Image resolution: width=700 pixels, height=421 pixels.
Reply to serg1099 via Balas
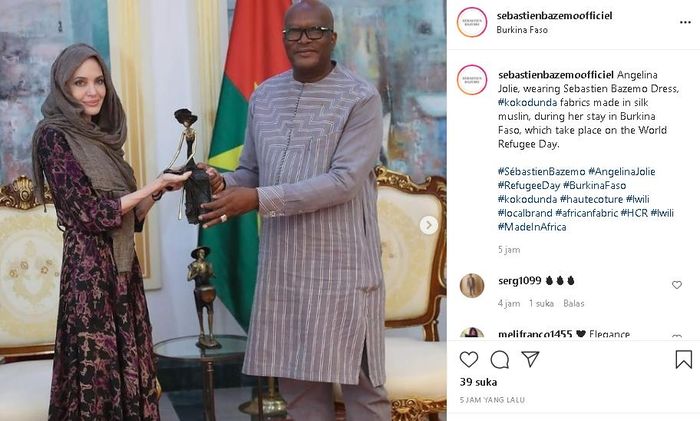(x=574, y=304)
